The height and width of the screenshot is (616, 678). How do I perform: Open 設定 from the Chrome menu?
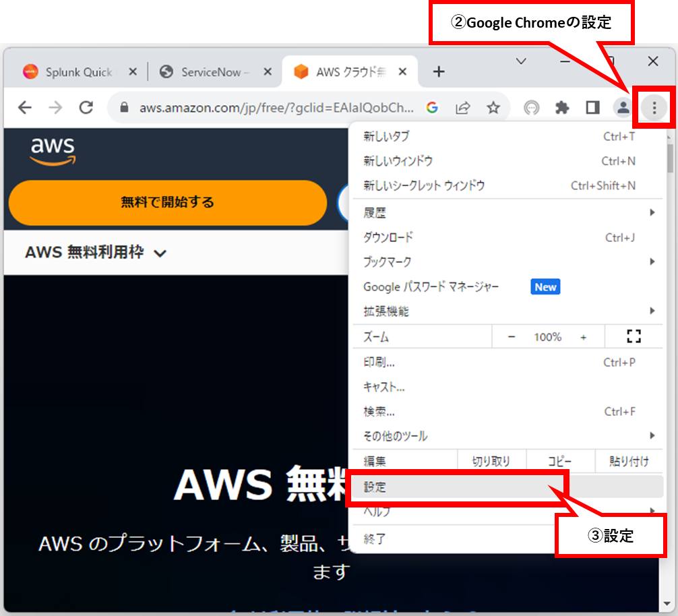[507, 487]
